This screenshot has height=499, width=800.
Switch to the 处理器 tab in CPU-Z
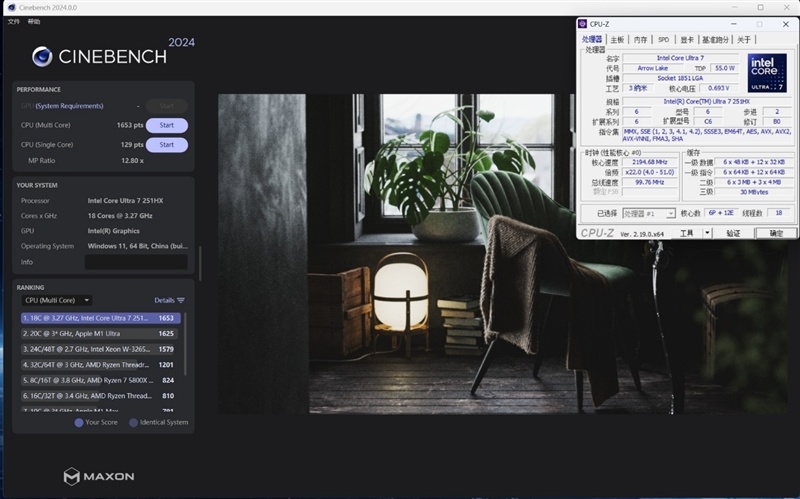(x=592, y=39)
